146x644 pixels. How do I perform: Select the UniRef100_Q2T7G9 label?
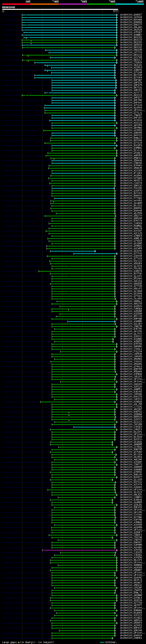[131, 603]
